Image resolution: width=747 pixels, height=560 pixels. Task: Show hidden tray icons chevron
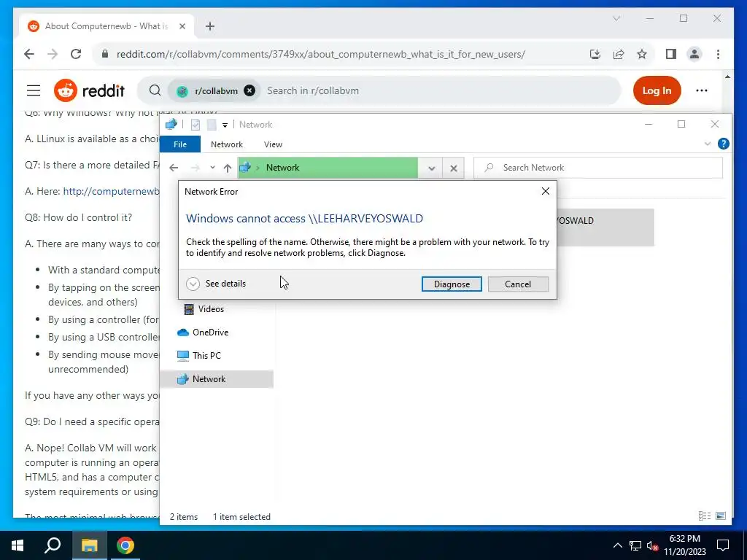(617, 545)
